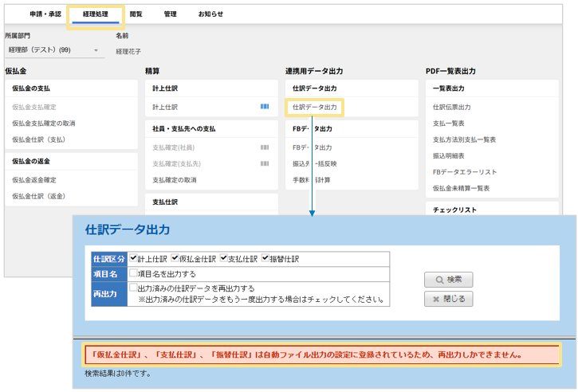Open the 仕訳伝票出力 PDF link

pos(451,107)
